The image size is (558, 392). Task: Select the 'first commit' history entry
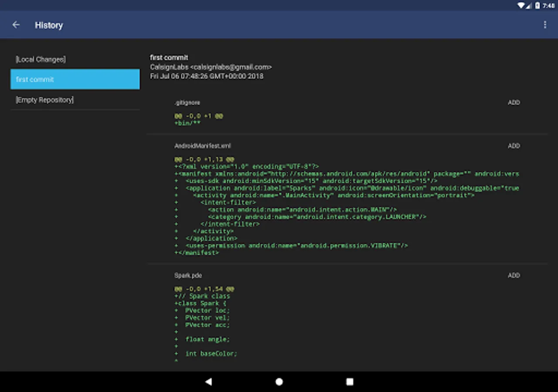75,79
